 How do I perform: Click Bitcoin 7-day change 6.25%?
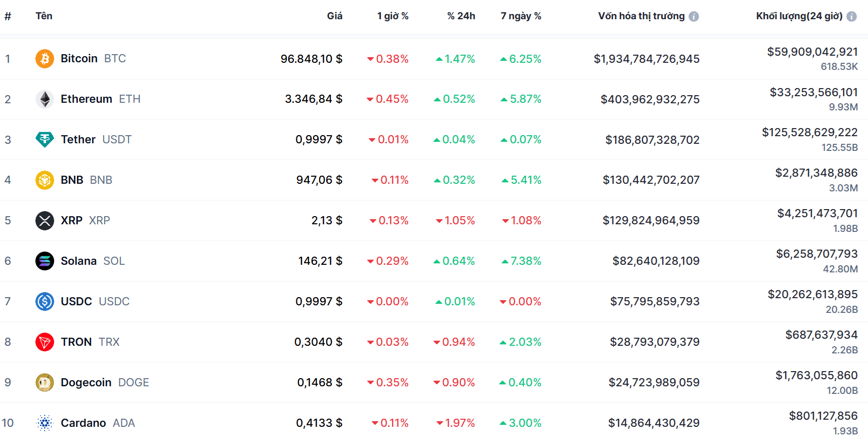click(x=520, y=59)
